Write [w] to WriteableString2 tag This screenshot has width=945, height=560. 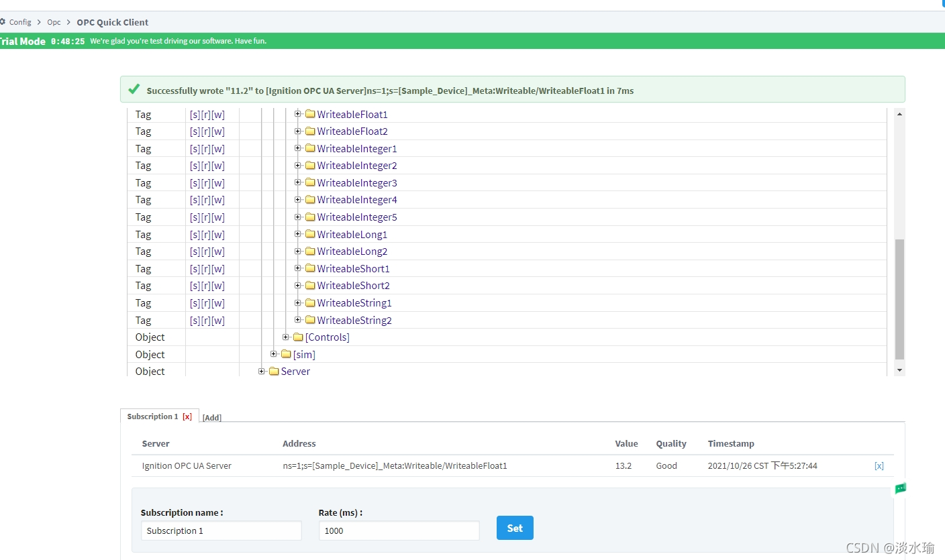[218, 321]
